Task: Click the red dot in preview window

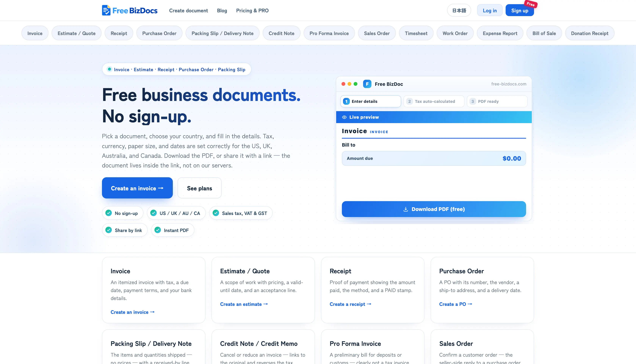Action: click(343, 84)
